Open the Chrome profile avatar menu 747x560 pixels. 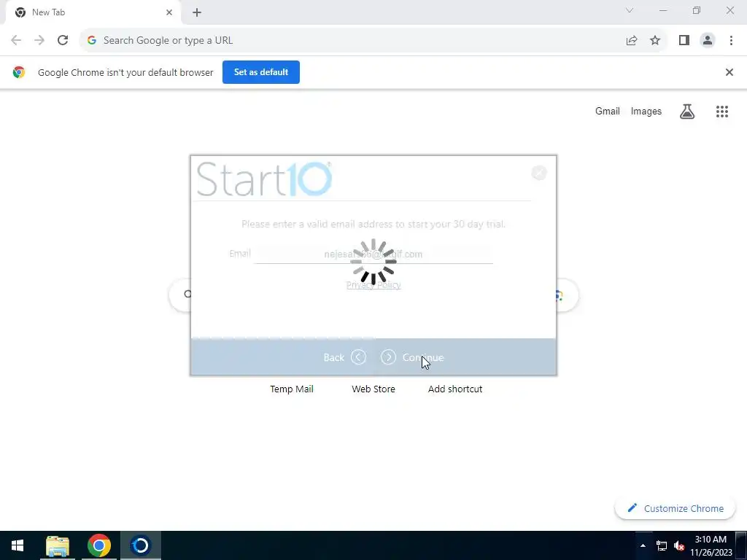pyautogui.click(x=708, y=41)
